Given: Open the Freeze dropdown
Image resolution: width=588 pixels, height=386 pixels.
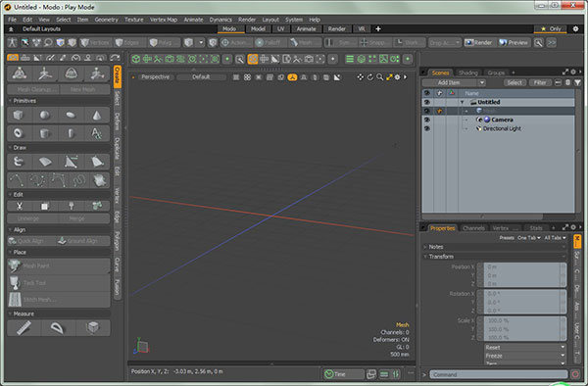Looking at the screenshot, I should pos(525,356).
